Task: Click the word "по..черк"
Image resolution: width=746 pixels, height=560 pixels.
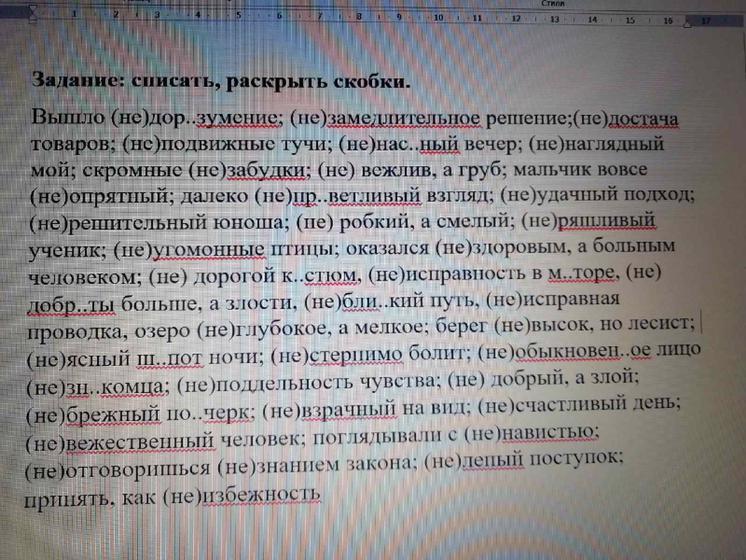Action: coord(207,414)
